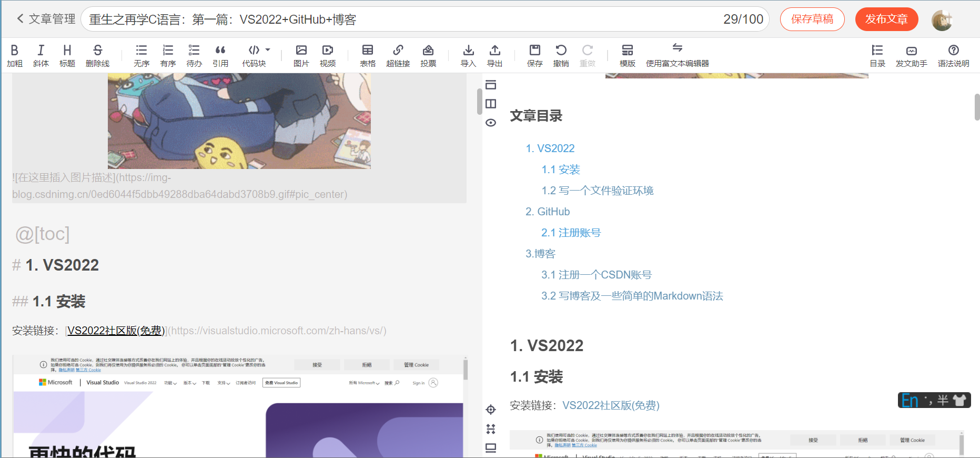Toggle scroll sync target icon
980x458 pixels.
[x=491, y=410]
